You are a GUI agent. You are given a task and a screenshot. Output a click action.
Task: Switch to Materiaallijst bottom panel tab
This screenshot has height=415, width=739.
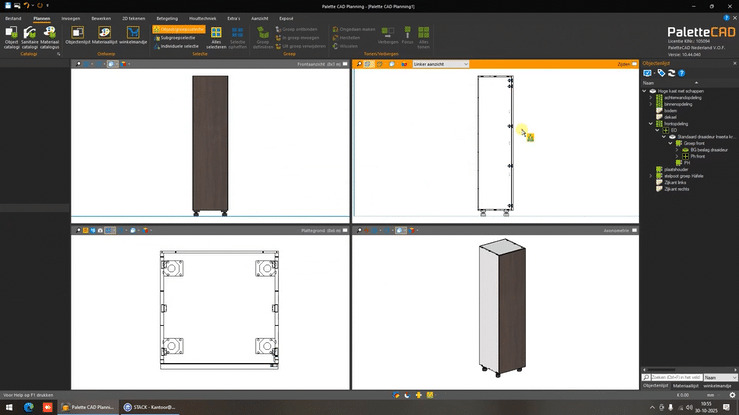click(685, 385)
